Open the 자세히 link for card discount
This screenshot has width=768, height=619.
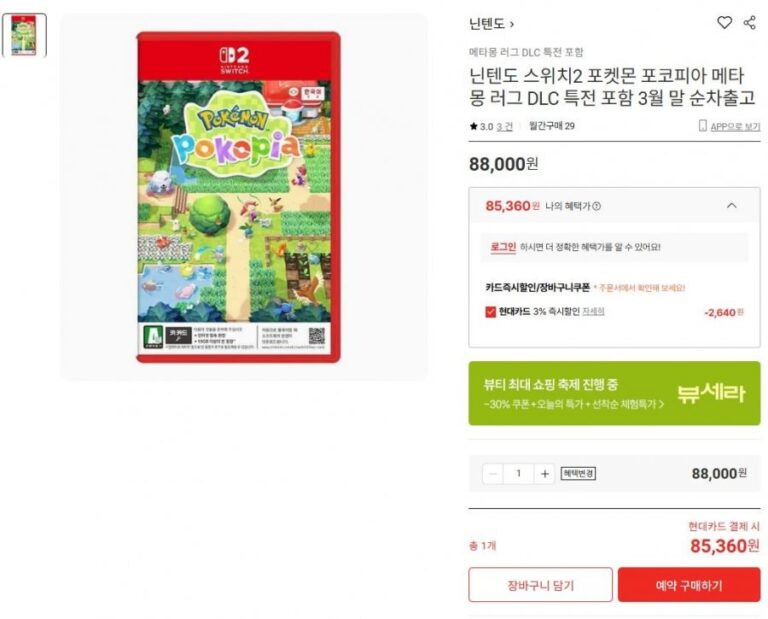[x=593, y=311]
